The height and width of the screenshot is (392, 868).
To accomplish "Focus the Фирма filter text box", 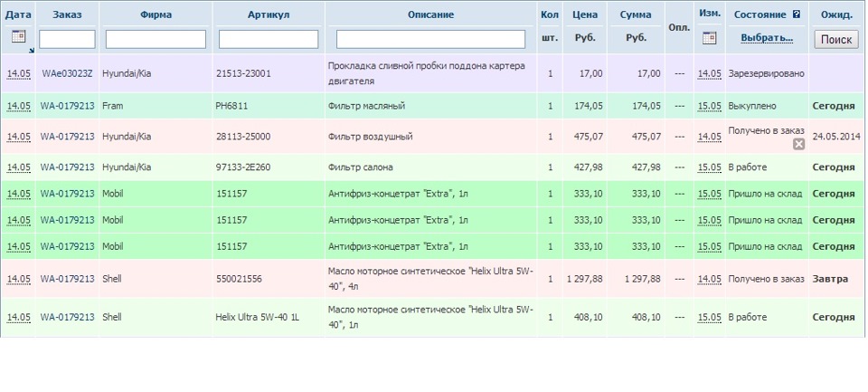I will (156, 39).
